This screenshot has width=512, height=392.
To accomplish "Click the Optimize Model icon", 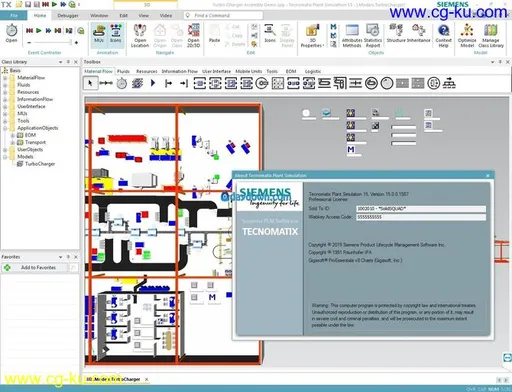I will [467, 35].
